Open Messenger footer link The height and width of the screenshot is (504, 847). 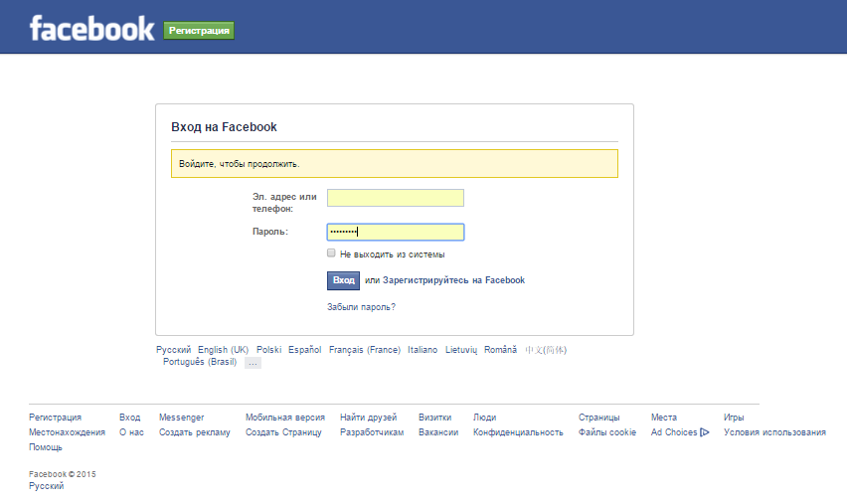click(182, 418)
